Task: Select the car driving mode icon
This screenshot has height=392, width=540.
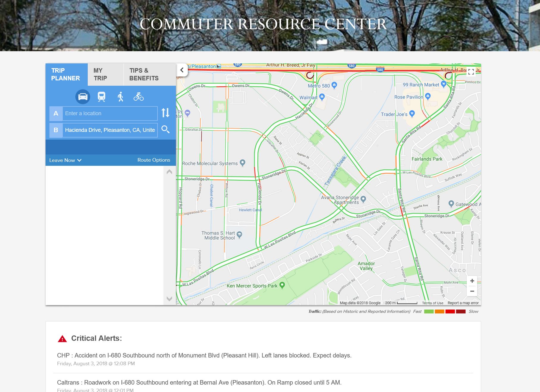Action: click(83, 97)
